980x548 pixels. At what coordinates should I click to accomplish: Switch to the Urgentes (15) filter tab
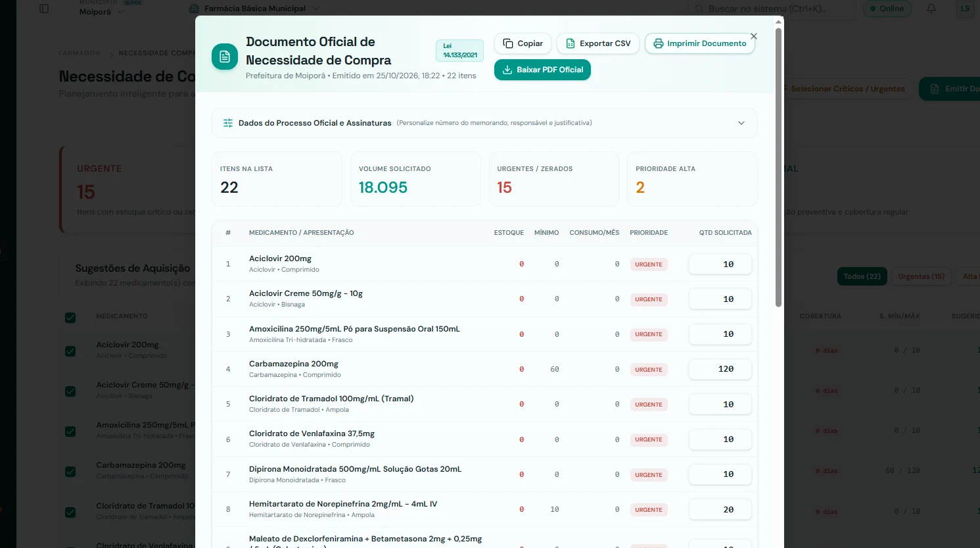point(921,276)
